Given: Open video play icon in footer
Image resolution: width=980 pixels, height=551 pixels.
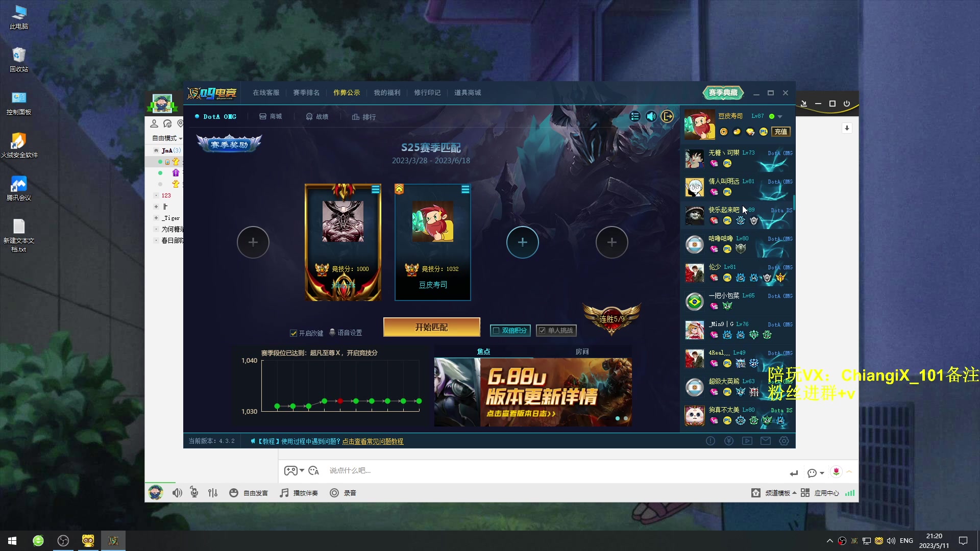Looking at the screenshot, I should (747, 441).
